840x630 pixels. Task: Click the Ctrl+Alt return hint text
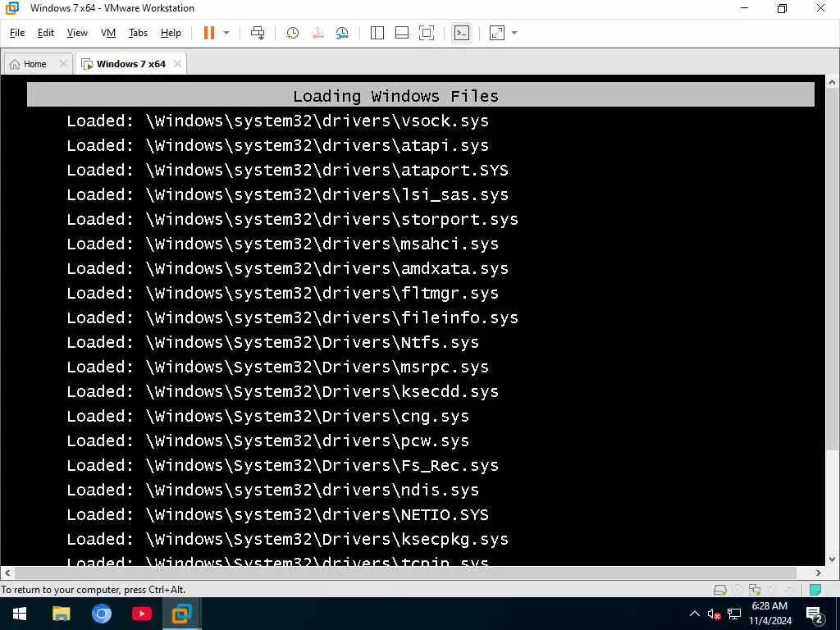coord(94,590)
